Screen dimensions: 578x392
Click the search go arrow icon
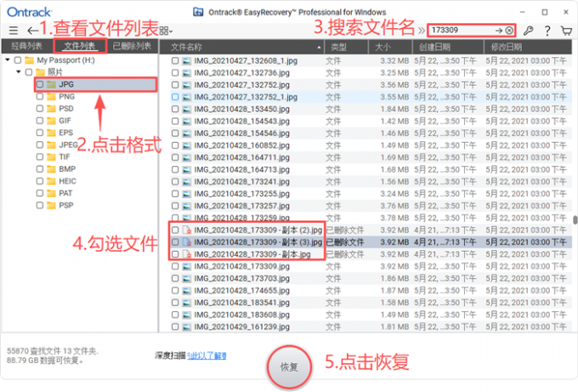coord(499,31)
